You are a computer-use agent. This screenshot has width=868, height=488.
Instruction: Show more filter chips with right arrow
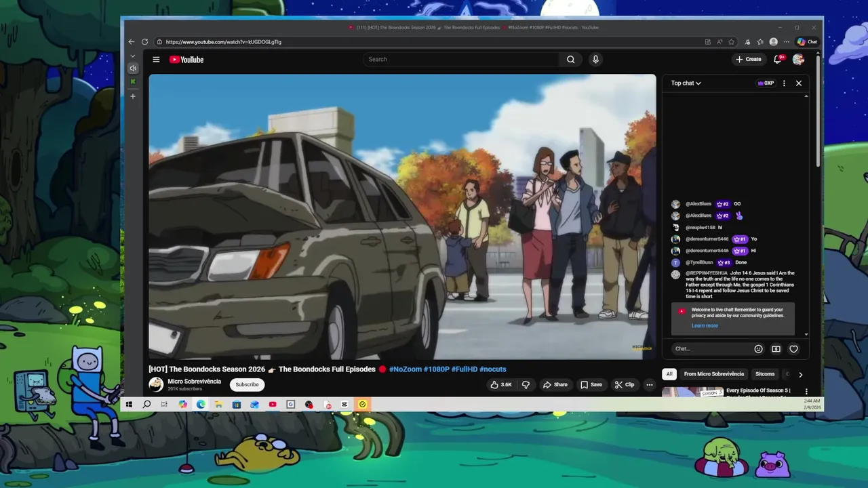[x=800, y=374]
